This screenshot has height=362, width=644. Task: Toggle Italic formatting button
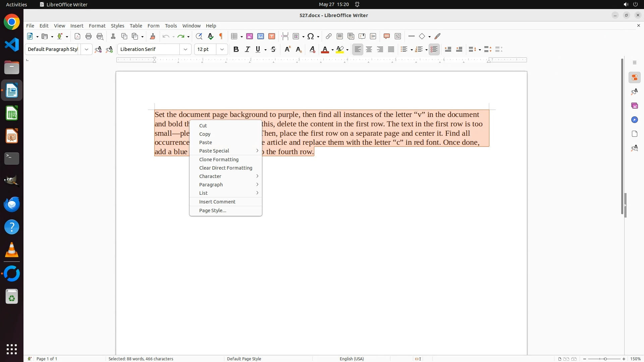(247, 49)
